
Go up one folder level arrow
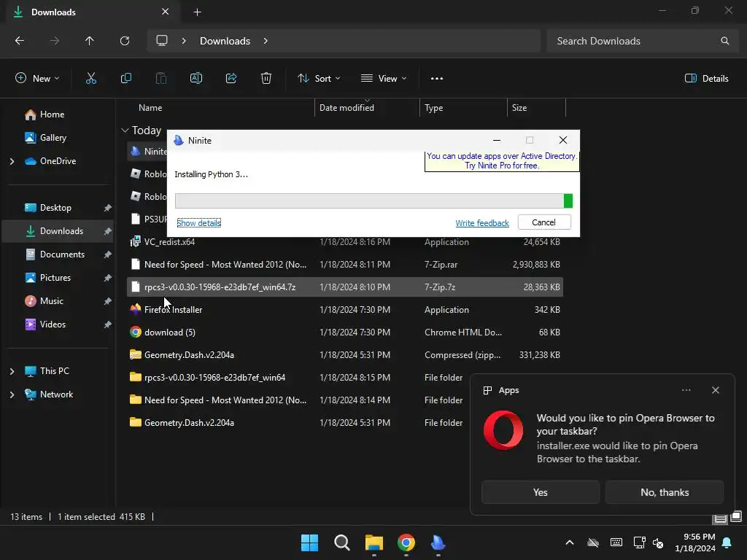coord(89,41)
